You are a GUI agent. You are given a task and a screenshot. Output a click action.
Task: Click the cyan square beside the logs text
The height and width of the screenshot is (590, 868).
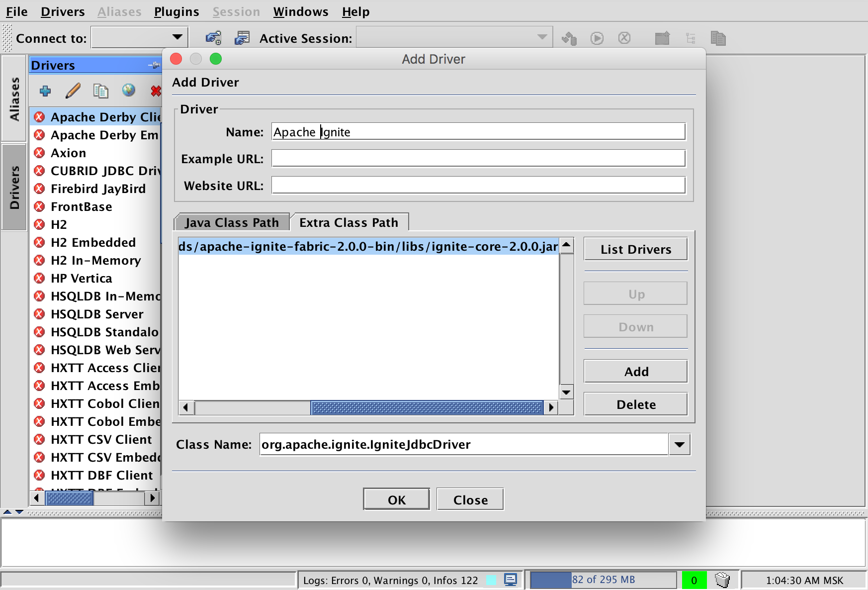click(491, 580)
